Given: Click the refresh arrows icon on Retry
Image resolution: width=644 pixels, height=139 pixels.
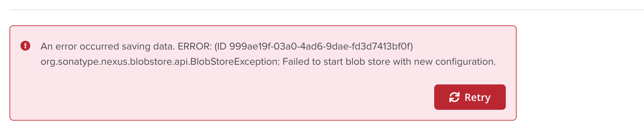Looking at the screenshot, I should click(x=454, y=97).
